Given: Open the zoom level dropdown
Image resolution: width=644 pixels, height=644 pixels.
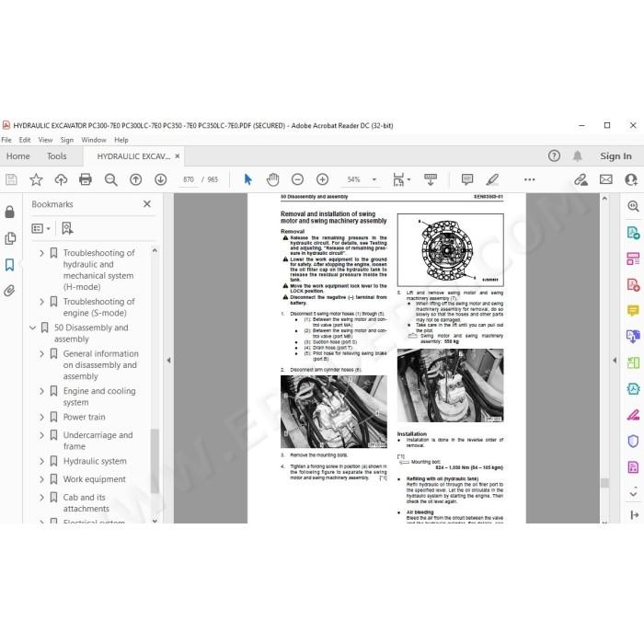Looking at the screenshot, I should click(x=374, y=179).
